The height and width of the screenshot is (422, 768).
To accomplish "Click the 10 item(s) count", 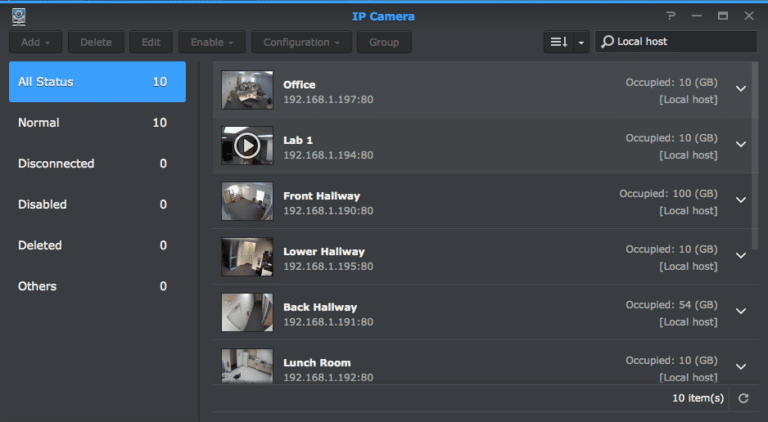I will pyautogui.click(x=698, y=398).
